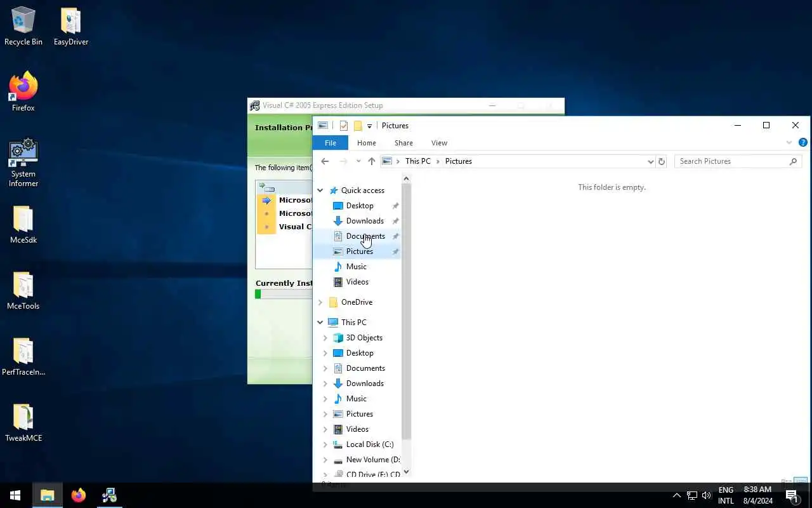
Task: Open the Windows Start menu
Action: pos(15,495)
